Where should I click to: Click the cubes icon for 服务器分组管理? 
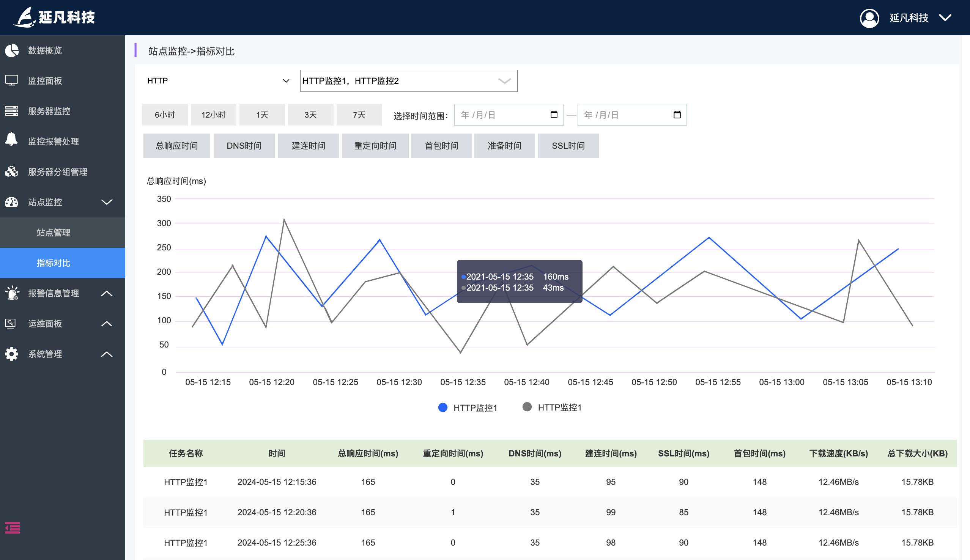(x=11, y=171)
